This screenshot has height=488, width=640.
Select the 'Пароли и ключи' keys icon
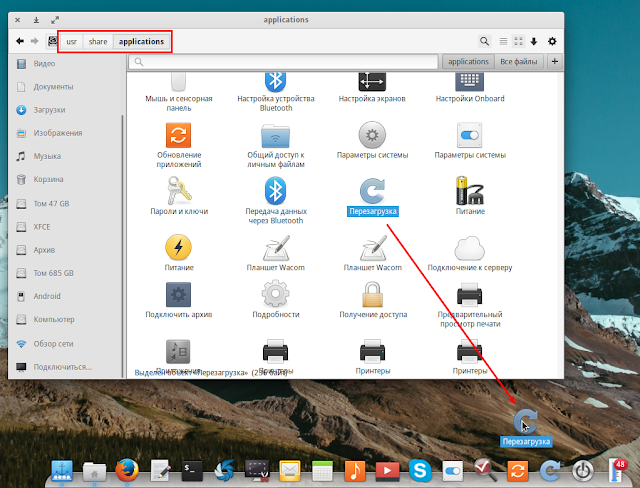tap(179, 191)
